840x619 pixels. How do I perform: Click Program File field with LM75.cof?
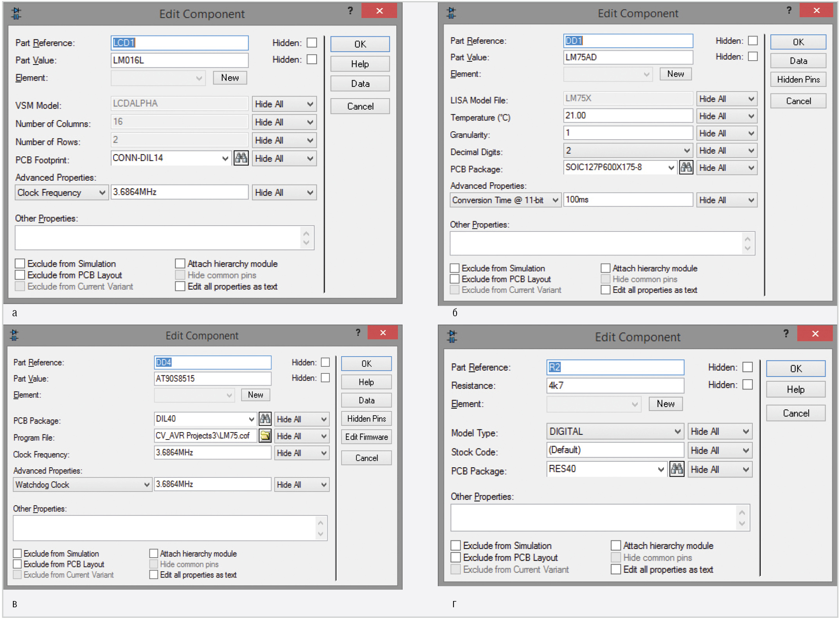pos(205,436)
